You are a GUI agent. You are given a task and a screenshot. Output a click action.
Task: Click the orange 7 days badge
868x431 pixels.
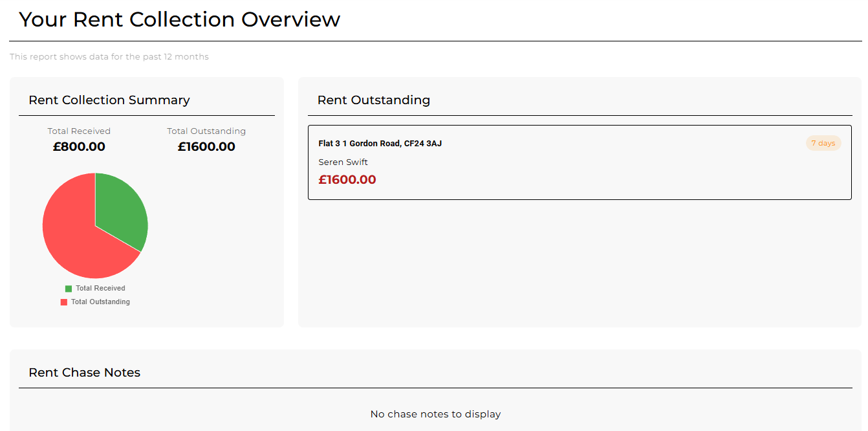click(x=823, y=144)
